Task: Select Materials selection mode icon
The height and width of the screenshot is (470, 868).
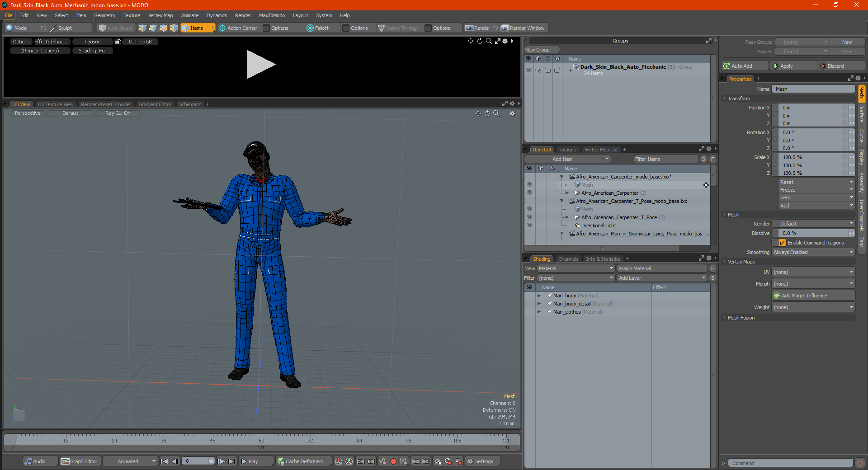Action: click(174, 28)
